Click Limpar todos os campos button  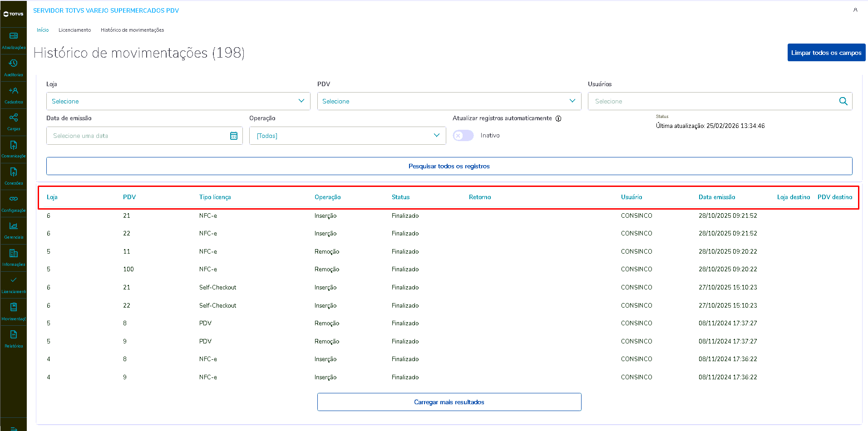pyautogui.click(x=826, y=53)
